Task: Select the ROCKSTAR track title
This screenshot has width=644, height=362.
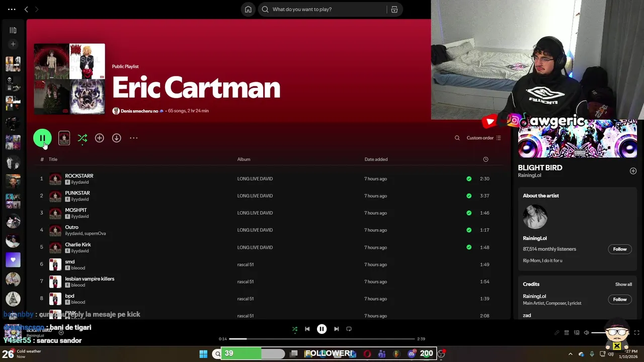Action: point(79,176)
